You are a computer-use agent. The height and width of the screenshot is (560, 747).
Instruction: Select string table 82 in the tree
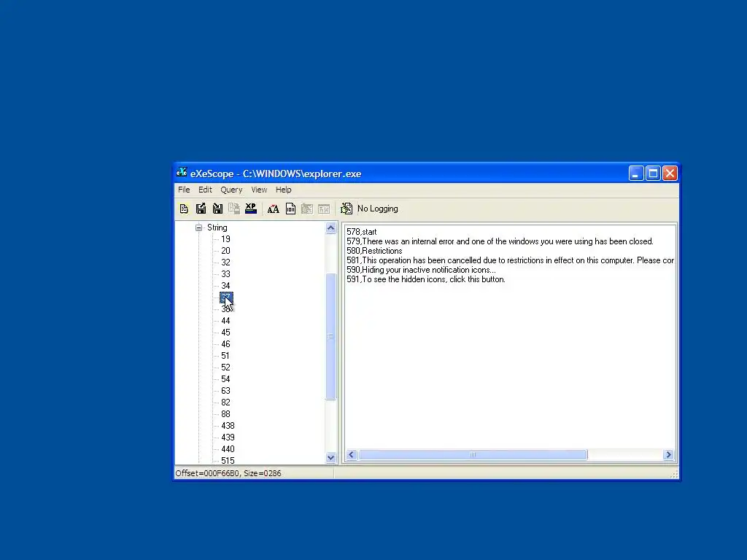point(226,402)
